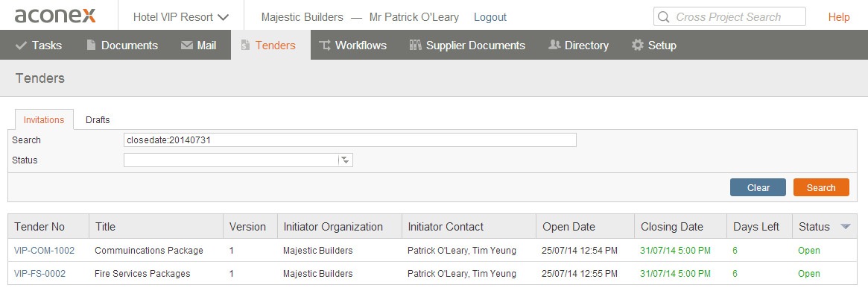Click the Supplier Documents binders icon
Screen dimensions: 868x288
click(415, 46)
